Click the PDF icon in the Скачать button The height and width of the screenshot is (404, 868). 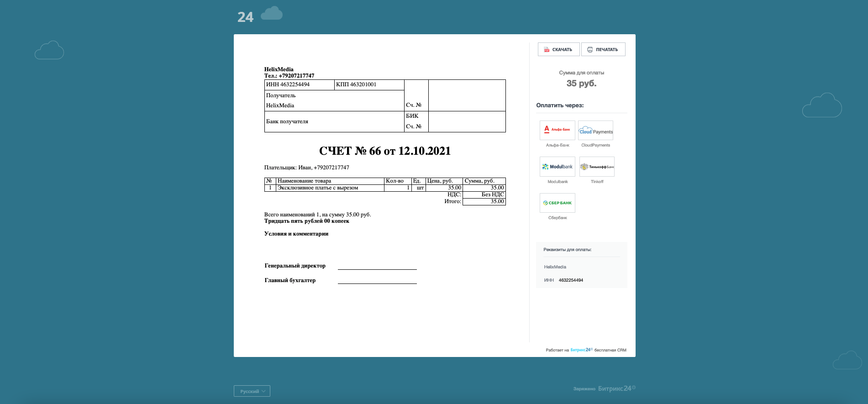(547, 50)
